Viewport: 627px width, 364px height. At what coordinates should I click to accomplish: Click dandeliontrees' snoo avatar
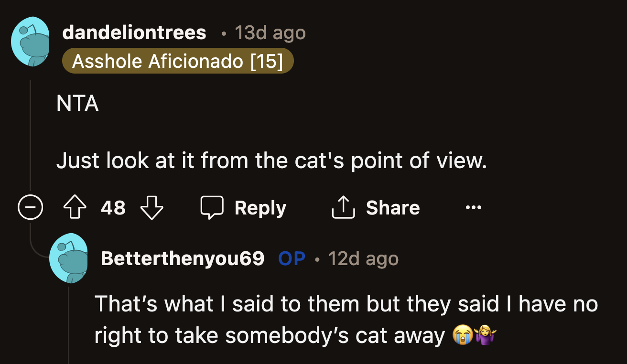(30, 42)
